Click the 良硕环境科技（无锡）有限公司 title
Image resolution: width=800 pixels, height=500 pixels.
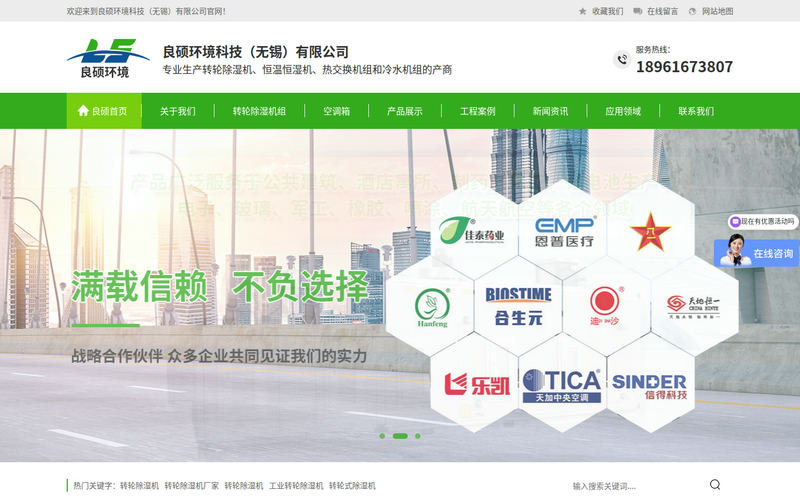tap(256, 52)
